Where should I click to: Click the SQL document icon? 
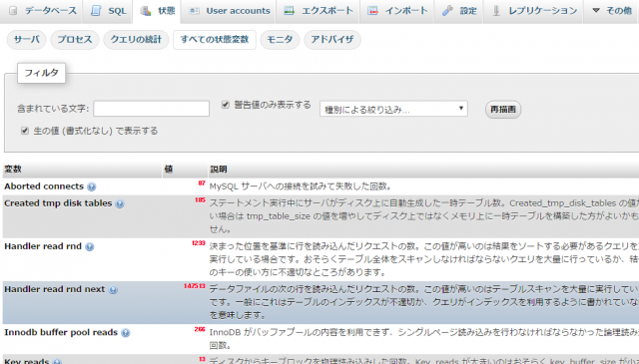(96, 11)
